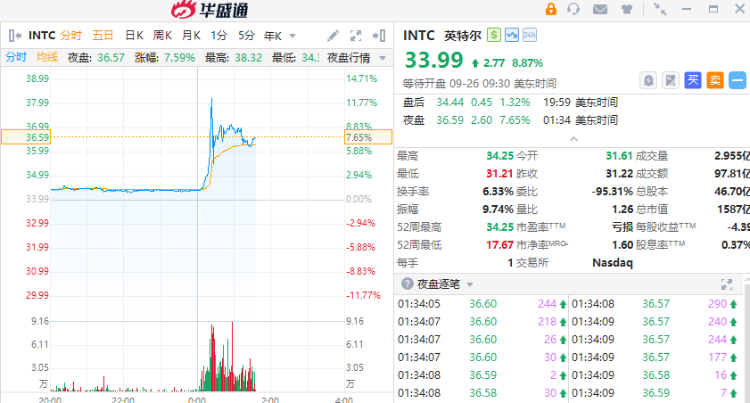Collapse left panel via the arrow-bracket icon

pos(15,35)
